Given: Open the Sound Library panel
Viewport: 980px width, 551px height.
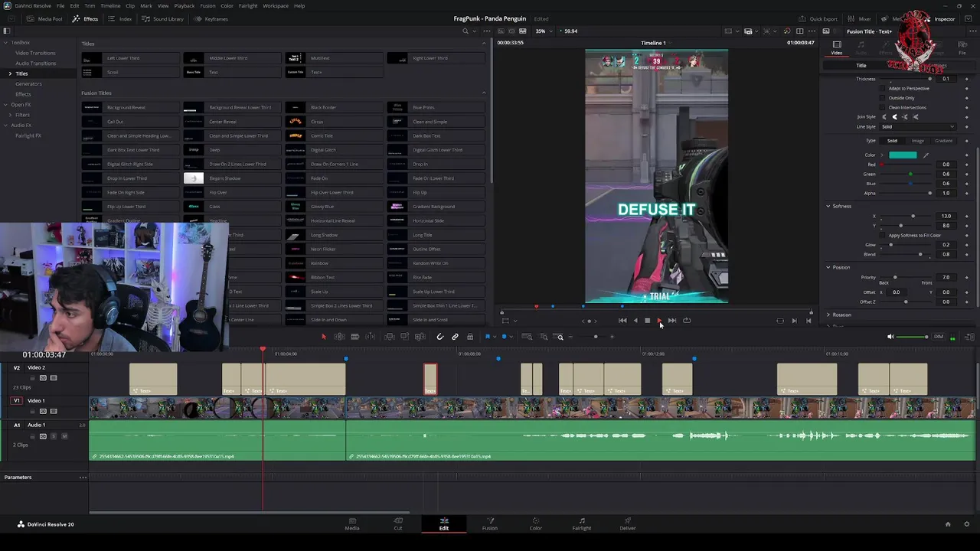Looking at the screenshot, I should tap(163, 19).
